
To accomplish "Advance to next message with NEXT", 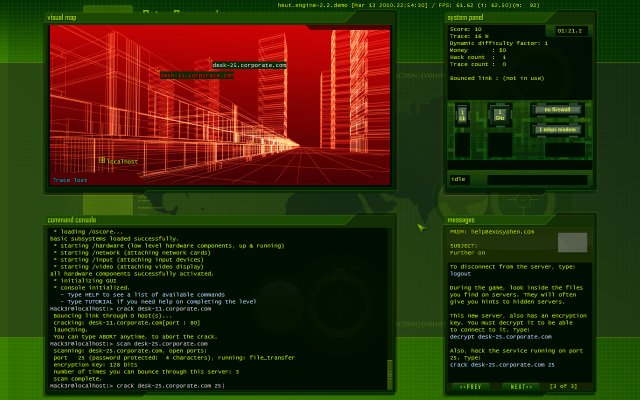I will [x=519, y=385].
